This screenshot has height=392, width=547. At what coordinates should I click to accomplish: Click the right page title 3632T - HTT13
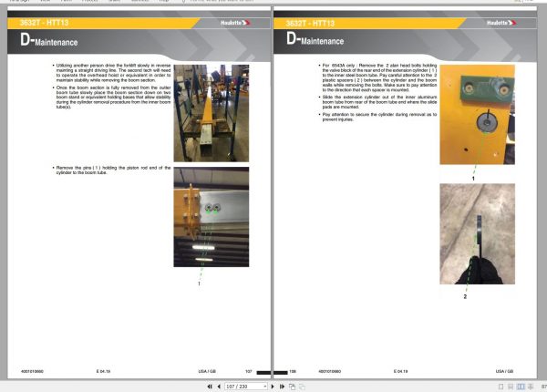(x=310, y=24)
